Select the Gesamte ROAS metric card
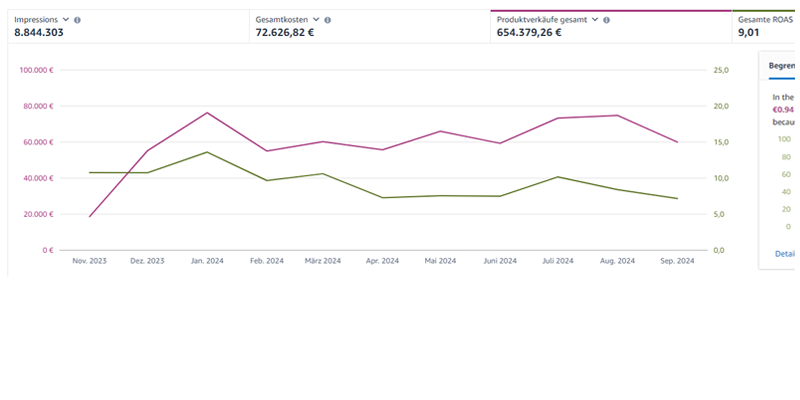The image size is (800, 400). click(767, 26)
